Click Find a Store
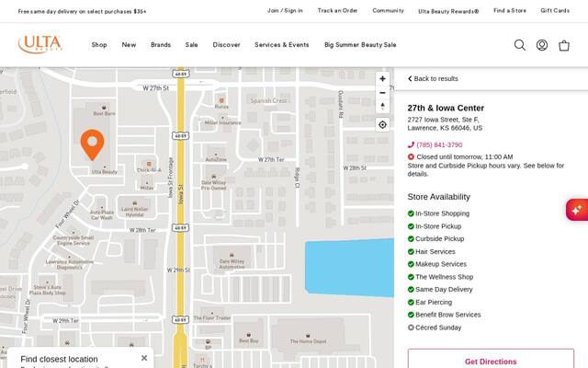Screen dimensions: 588x368 pyautogui.click(x=510, y=10)
